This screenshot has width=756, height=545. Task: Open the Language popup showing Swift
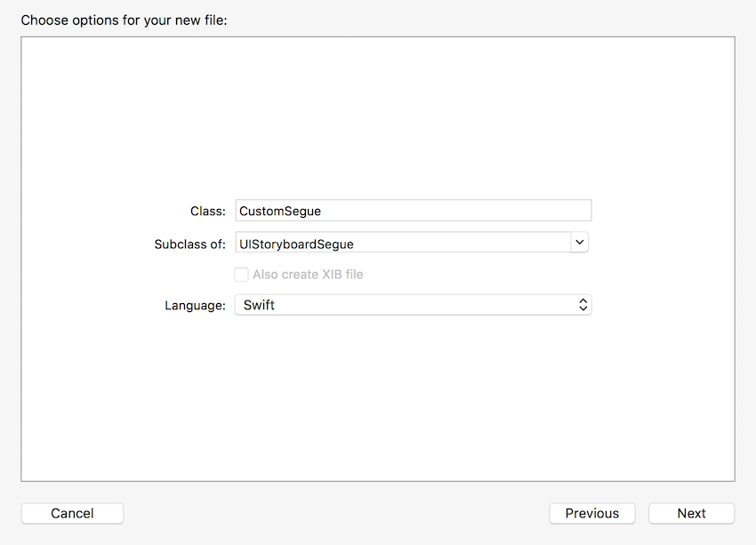(414, 305)
